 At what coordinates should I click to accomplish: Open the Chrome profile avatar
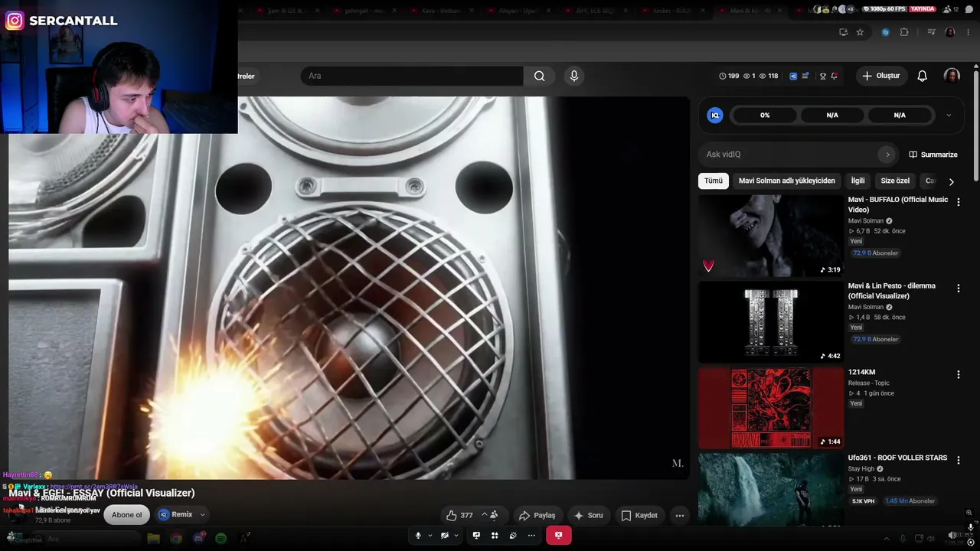coord(950,32)
